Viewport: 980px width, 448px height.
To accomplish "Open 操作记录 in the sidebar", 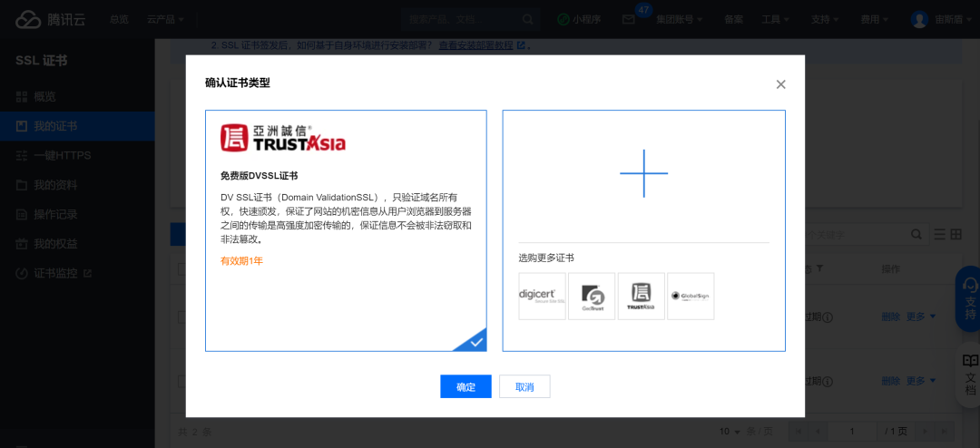I will pyautogui.click(x=77, y=214).
